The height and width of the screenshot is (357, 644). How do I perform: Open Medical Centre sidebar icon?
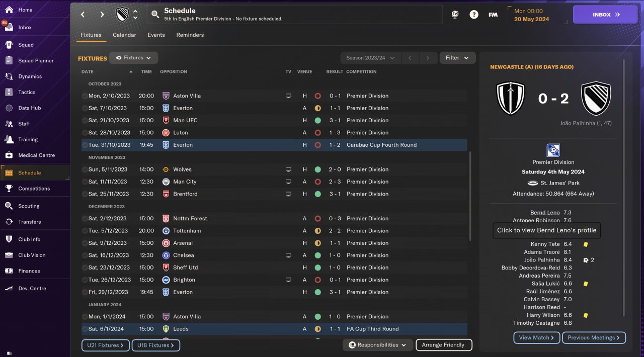pos(9,155)
